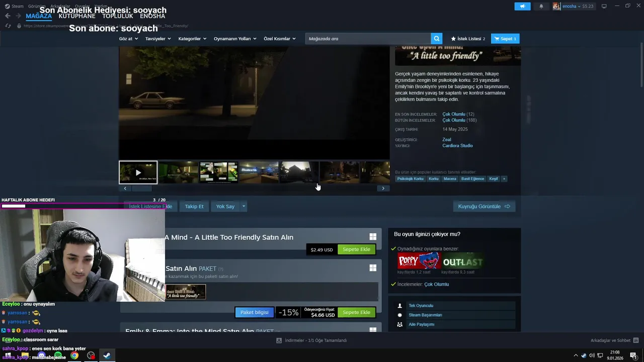
Task: Open the notifications bell
Action: [541, 6]
